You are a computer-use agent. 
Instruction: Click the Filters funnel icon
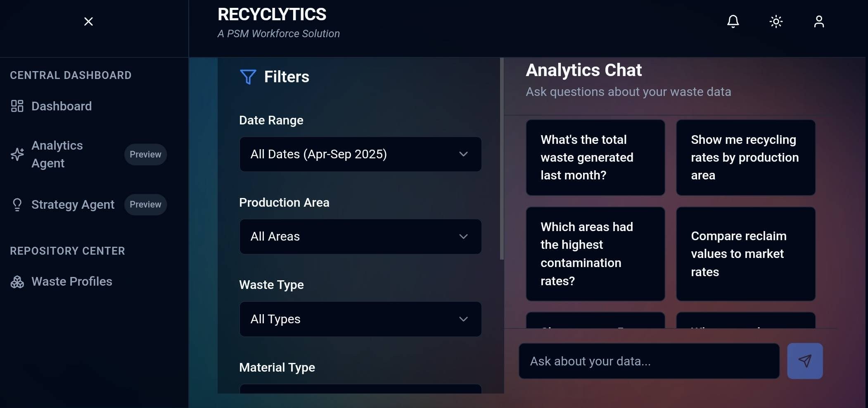pos(248,77)
